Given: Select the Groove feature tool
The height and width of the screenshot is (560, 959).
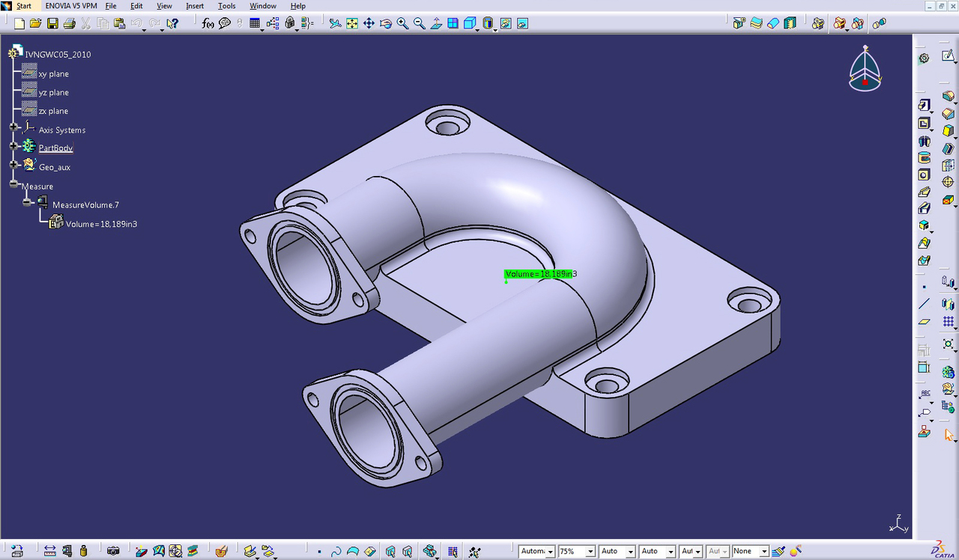Looking at the screenshot, I should (x=923, y=158).
